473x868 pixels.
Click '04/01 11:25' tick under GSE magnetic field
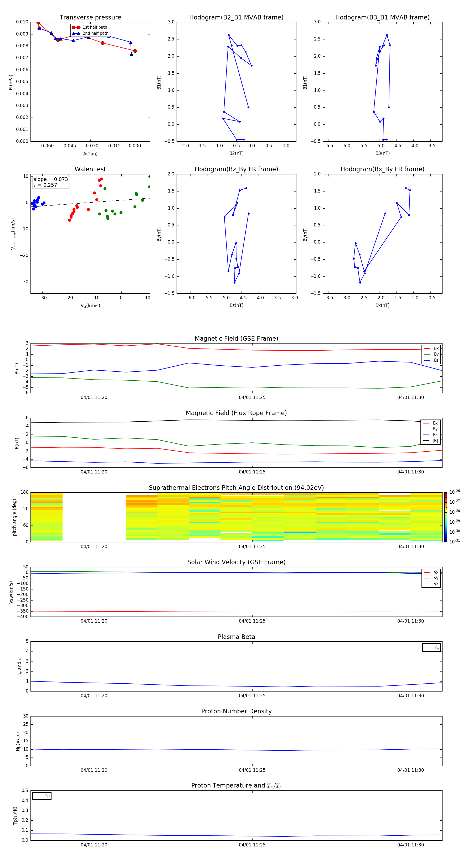(252, 398)
